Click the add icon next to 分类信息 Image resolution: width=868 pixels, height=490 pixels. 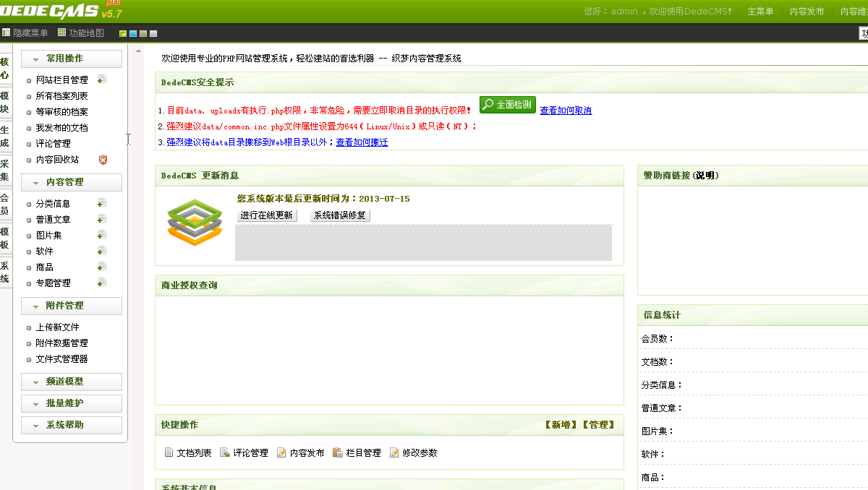(102, 203)
